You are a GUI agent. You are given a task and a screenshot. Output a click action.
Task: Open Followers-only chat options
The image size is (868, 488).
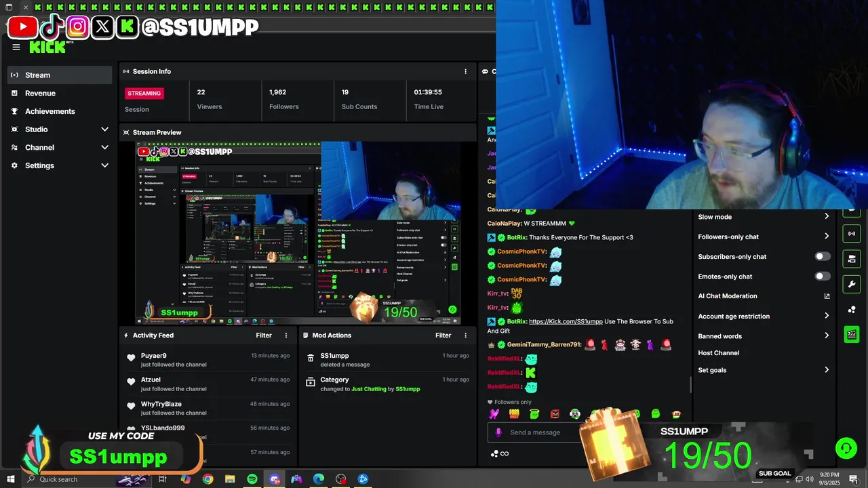click(764, 237)
